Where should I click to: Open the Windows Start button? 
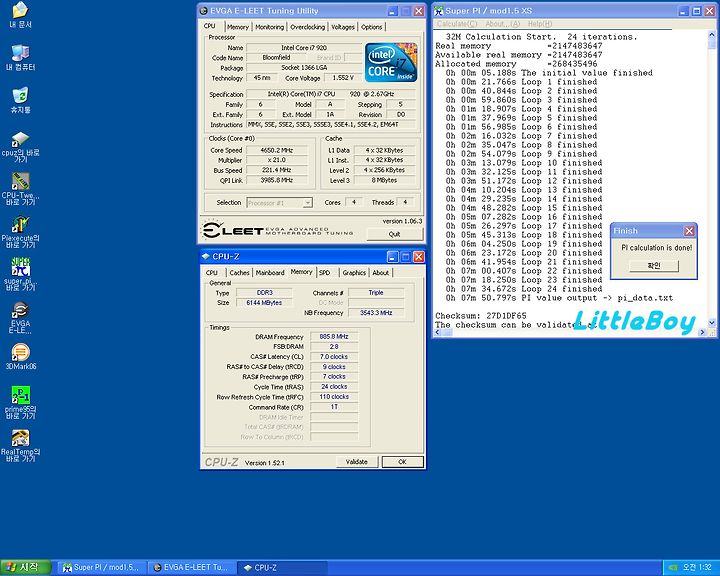click(x=26, y=568)
